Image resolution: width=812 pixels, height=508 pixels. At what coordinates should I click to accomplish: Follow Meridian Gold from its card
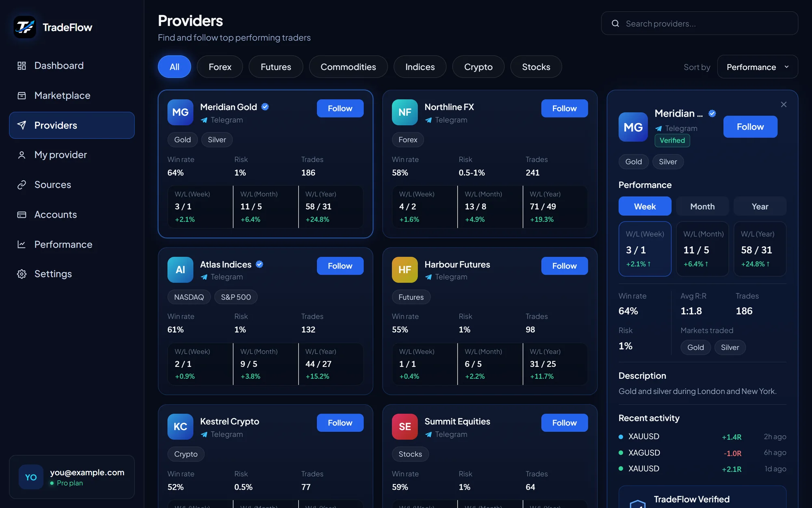pyautogui.click(x=340, y=109)
